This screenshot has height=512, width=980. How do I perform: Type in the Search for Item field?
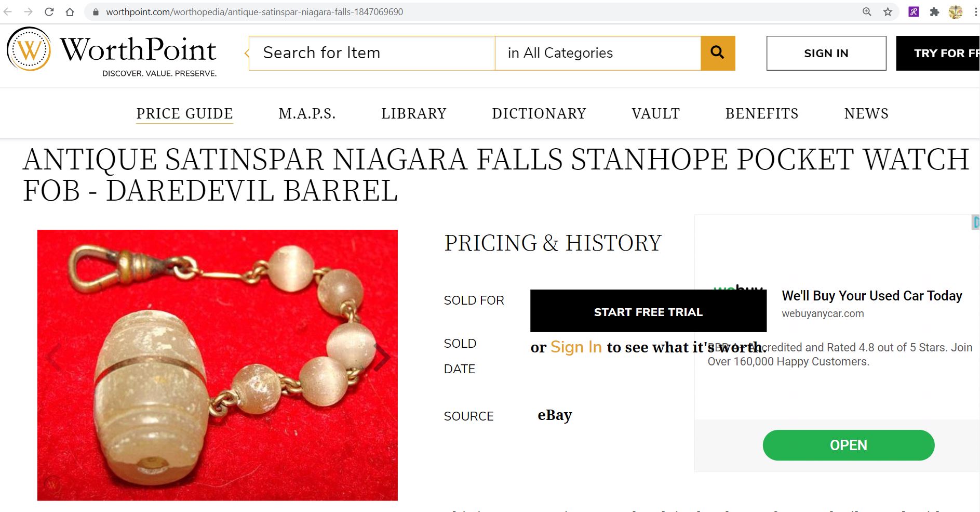(x=372, y=52)
